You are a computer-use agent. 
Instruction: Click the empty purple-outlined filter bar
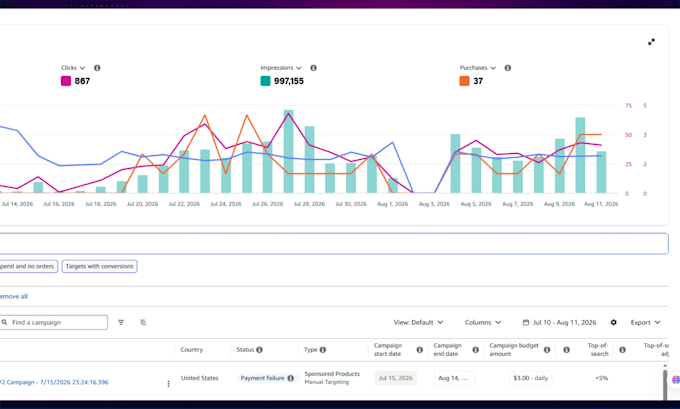(x=333, y=244)
